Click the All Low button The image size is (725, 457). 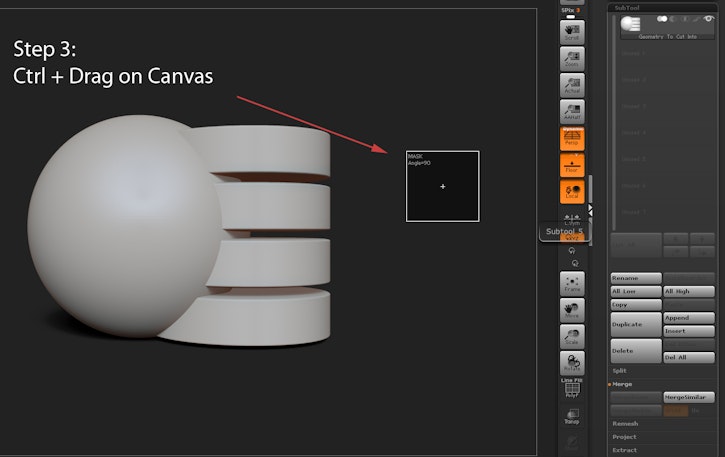[x=636, y=291]
